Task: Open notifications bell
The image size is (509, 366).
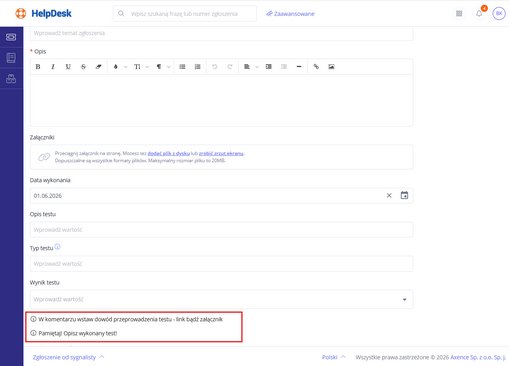Action: 479,14
